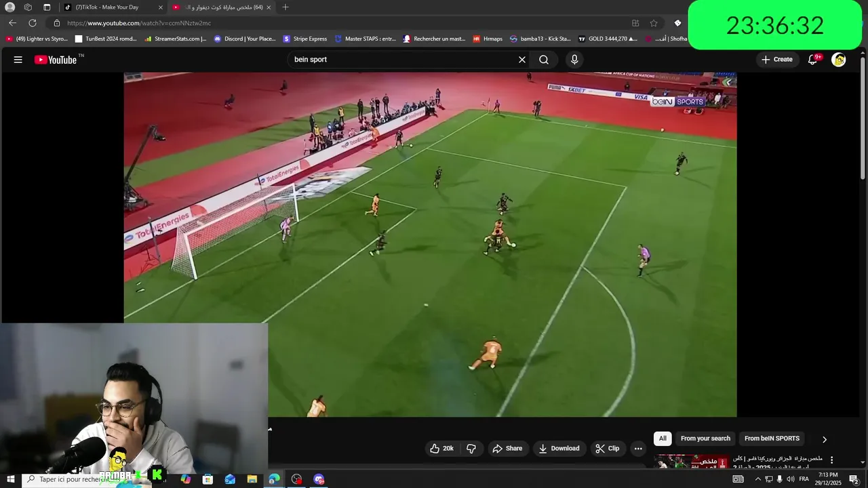Open the "TunBest 2024 romd..." bookmark

106,39
